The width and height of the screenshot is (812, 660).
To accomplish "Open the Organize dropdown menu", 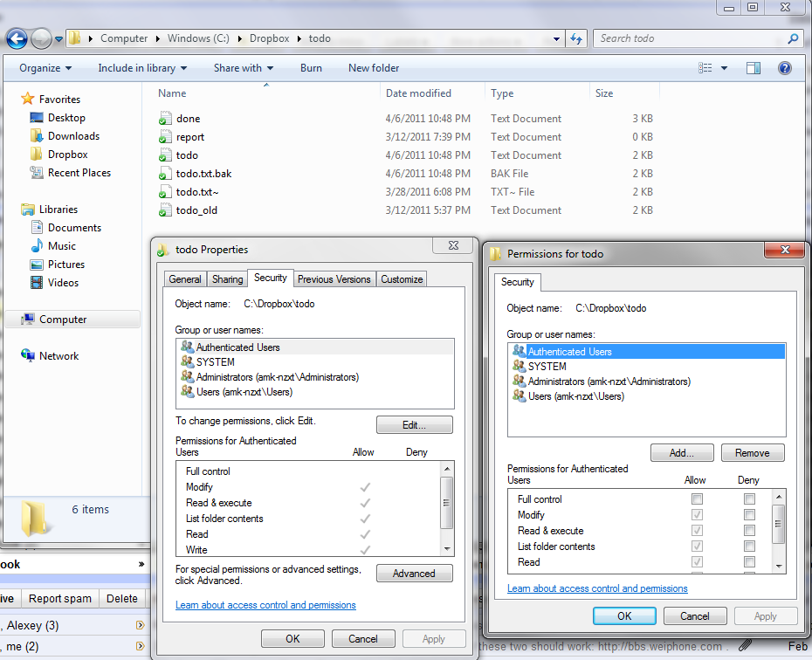I will click(40, 68).
